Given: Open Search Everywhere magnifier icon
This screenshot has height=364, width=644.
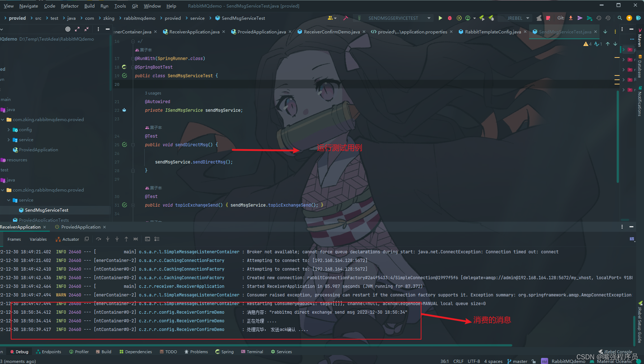Looking at the screenshot, I should (x=620, y=18).
